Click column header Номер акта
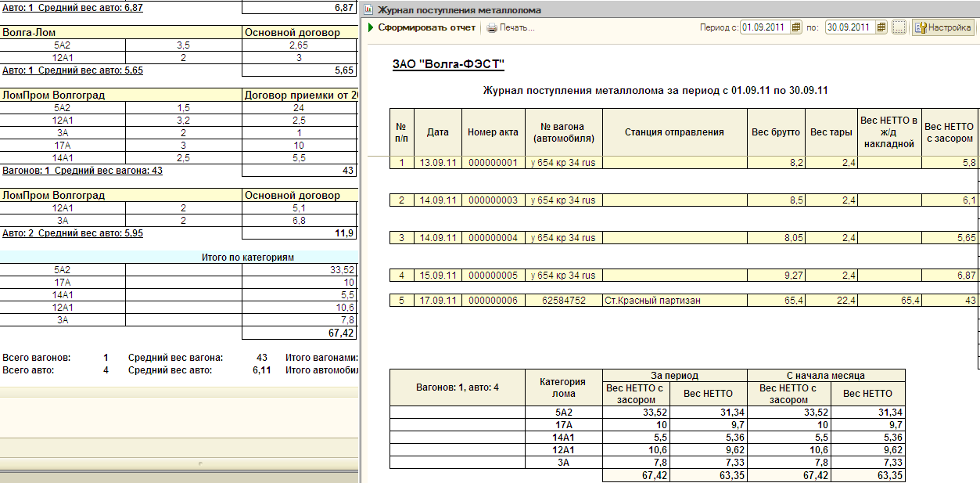 [493, 132]
